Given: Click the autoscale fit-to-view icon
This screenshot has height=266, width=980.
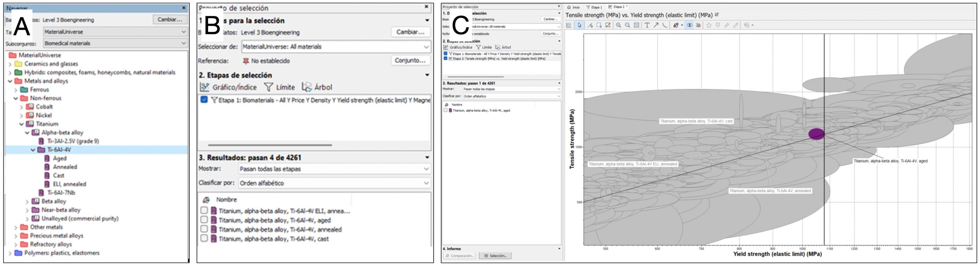Looking at the screenshot, I should coord(636,25).
